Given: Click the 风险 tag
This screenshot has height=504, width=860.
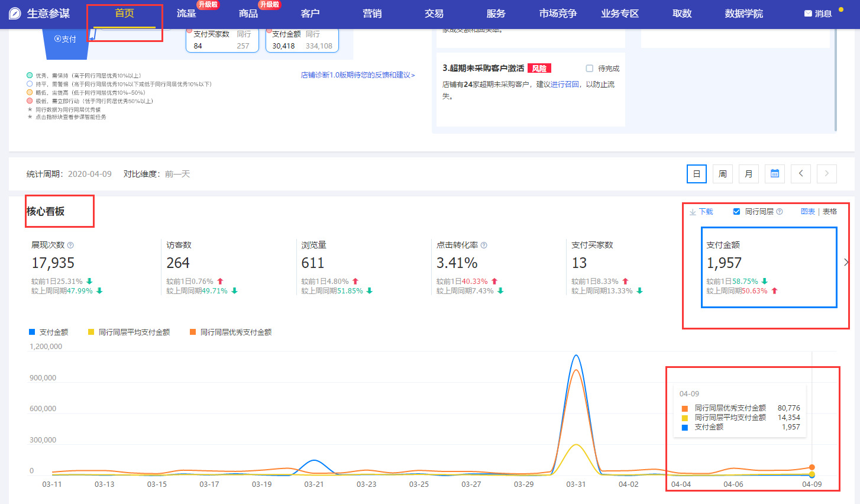Looking at the screenshot, I should (x=539, y=69).
